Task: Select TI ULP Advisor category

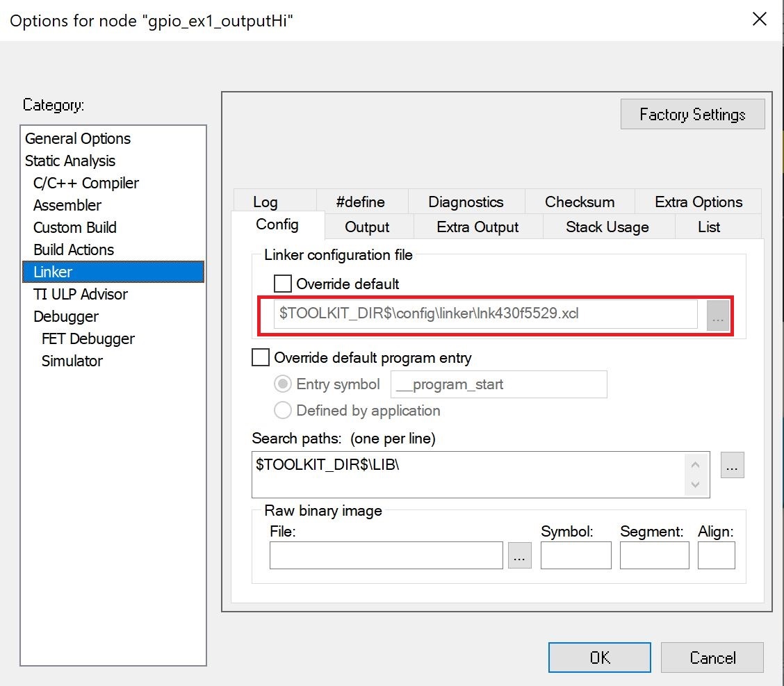Action: 81,294
